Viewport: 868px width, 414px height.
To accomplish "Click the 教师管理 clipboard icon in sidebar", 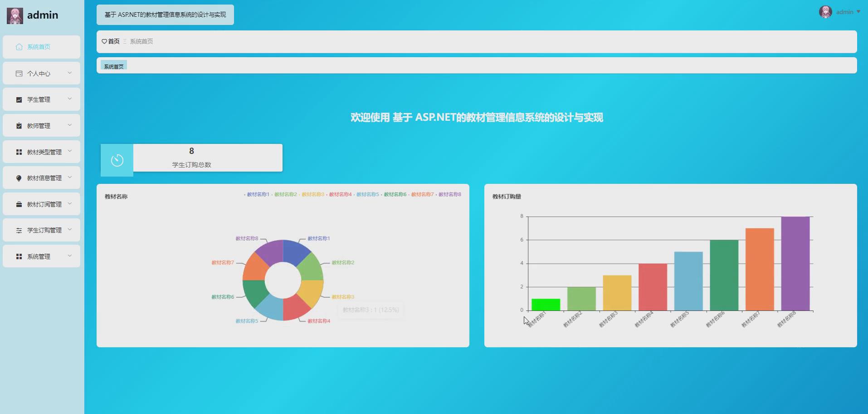I will [19, 126].
